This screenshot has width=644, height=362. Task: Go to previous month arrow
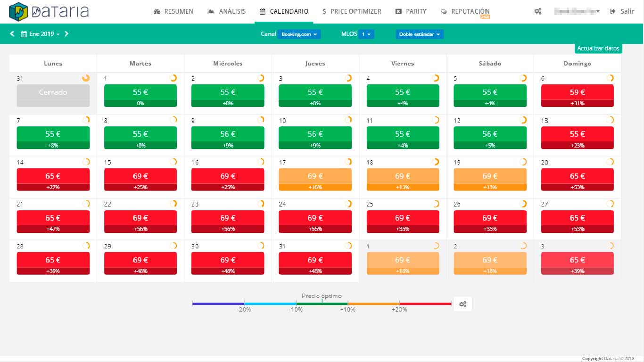pos(12,34)
